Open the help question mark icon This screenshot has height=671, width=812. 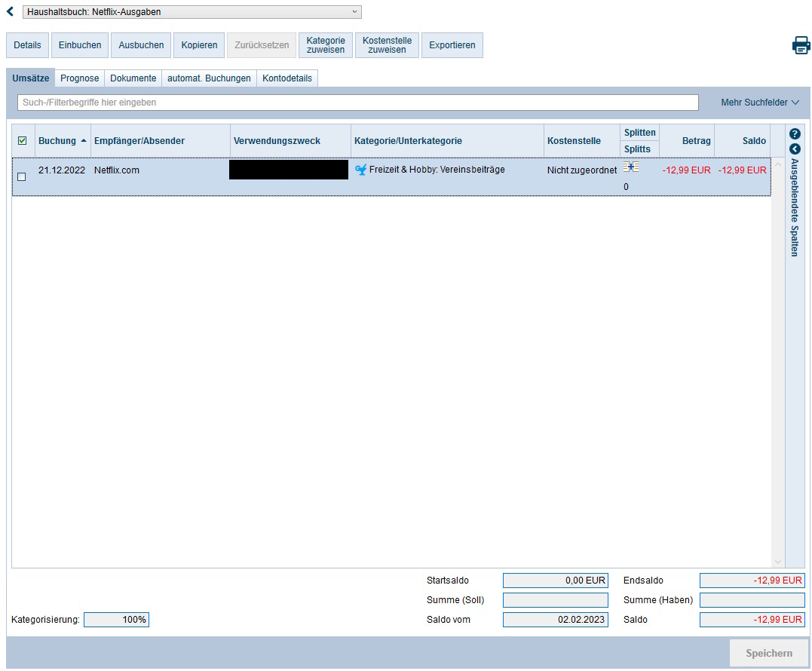pyautogui.click(x=794, y=133)
